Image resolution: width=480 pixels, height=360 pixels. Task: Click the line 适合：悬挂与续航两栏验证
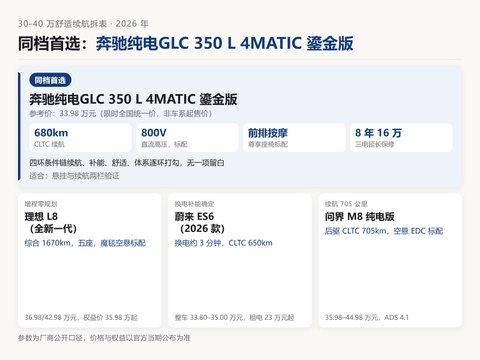tap(74, 176)
